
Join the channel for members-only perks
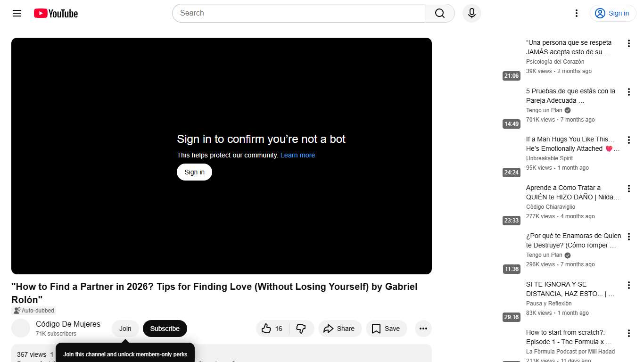coord(125,329)
